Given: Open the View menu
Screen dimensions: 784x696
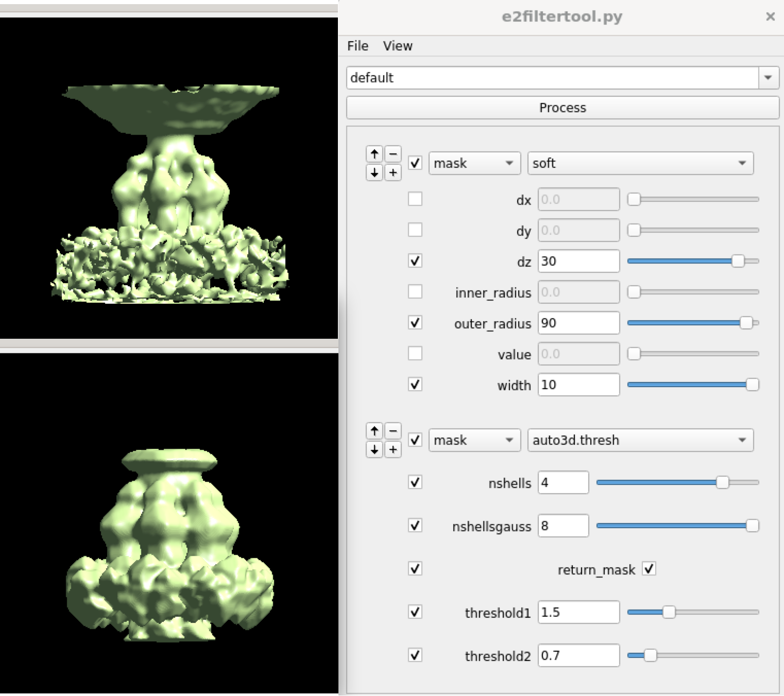Looking at the screenshot, I should coord(397,46).
